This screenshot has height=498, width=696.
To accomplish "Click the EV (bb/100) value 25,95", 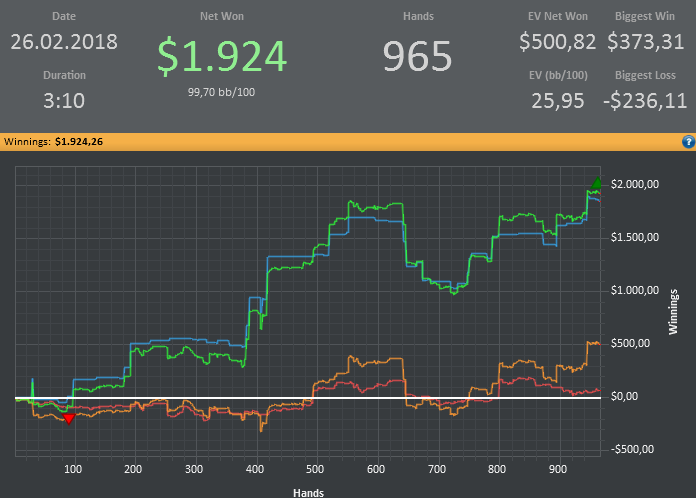I will [x=558, y=101].
